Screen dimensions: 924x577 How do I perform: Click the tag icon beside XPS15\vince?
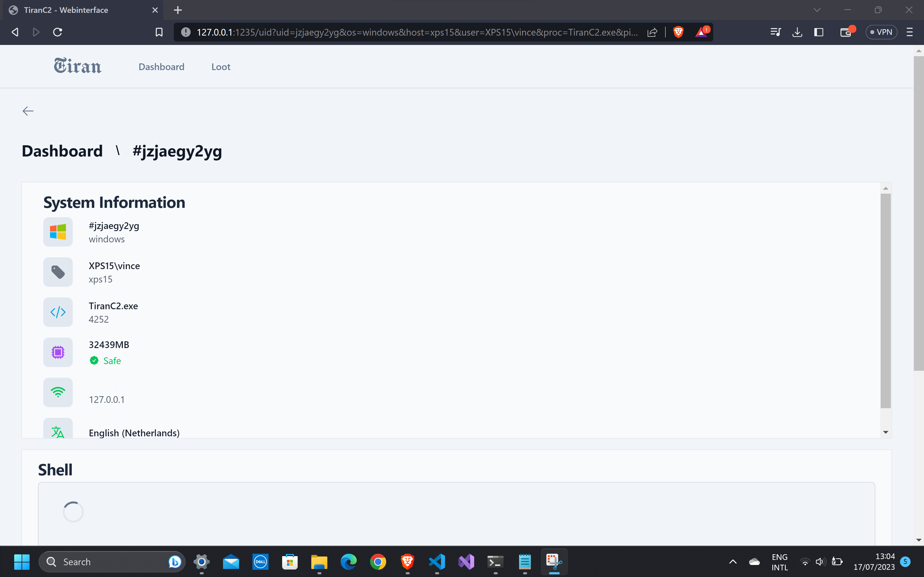click(58, 272)
